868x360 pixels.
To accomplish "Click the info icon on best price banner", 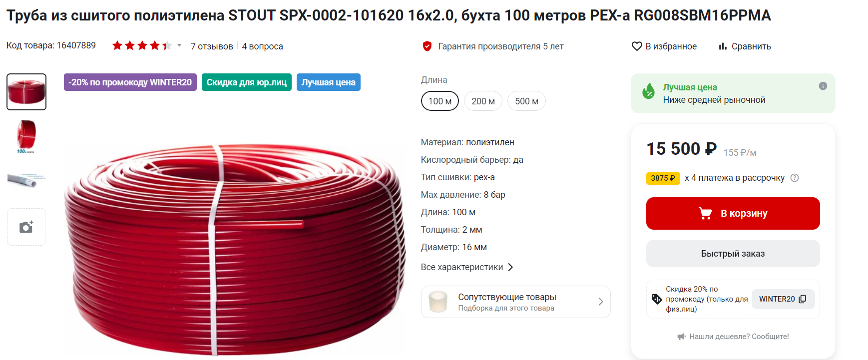I will click(823, 86).
